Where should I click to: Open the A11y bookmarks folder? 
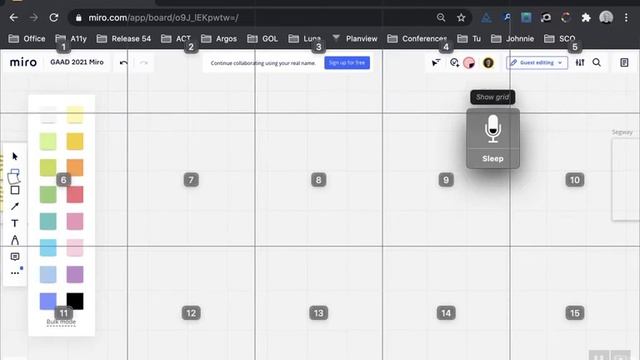[71, 39]
